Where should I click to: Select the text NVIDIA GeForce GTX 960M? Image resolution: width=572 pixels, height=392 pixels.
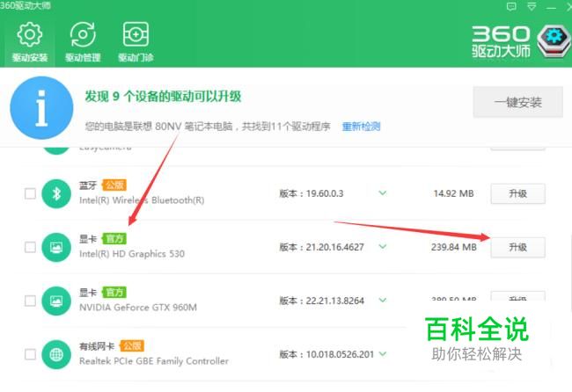(138, 307)
